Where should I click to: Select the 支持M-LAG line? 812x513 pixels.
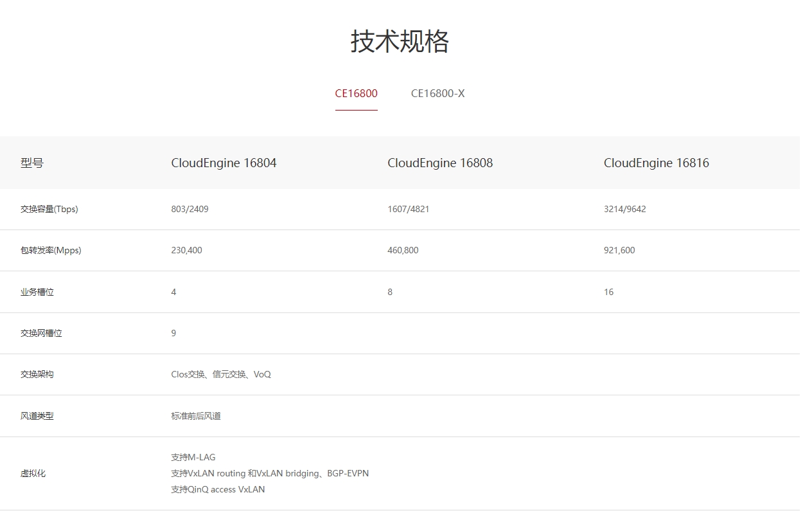click(x=193, y=458)
